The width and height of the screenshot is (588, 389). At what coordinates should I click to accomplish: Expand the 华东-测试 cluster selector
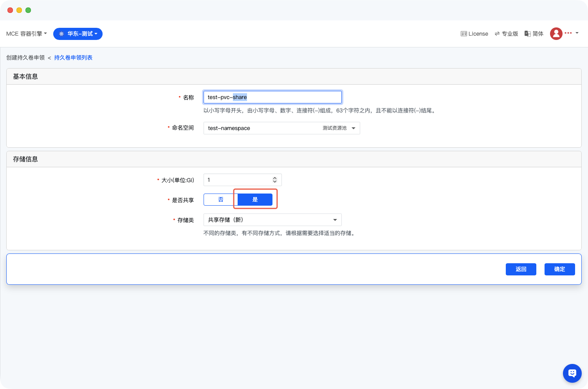[78, 34]
